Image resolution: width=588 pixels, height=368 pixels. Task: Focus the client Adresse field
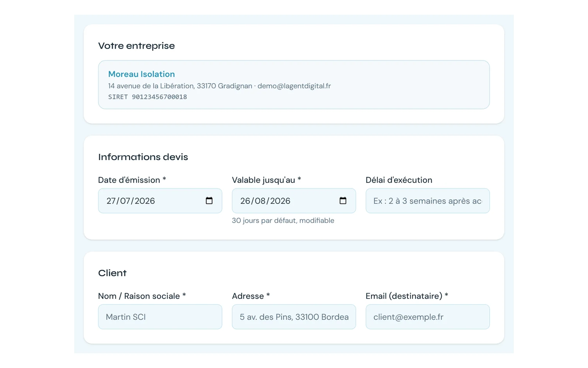tap(294, 316)
